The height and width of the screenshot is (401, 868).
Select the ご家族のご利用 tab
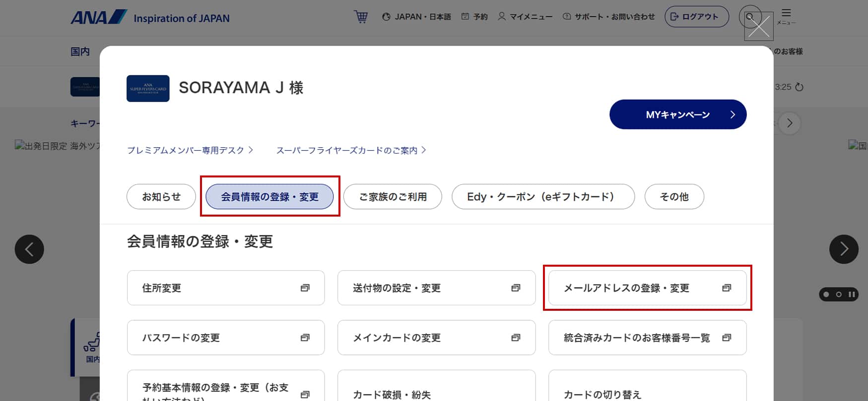[x=393, y=197]
